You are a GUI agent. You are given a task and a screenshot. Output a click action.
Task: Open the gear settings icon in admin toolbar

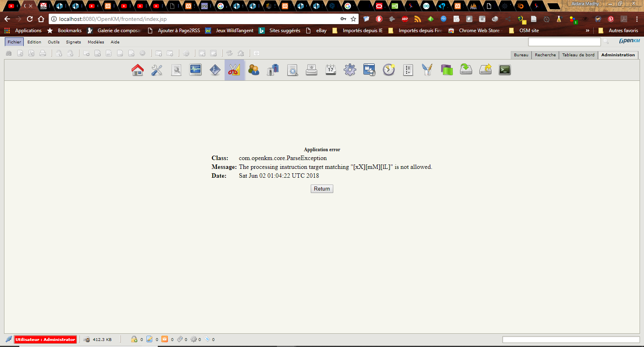pos(350,70)
